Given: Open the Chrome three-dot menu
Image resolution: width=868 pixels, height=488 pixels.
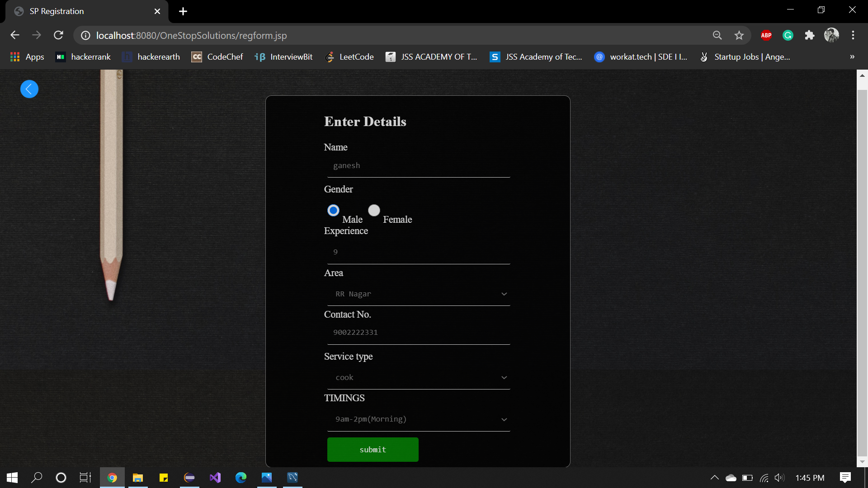Looking at the screenshot, I should pyautogui.click(x=853, y=35).
